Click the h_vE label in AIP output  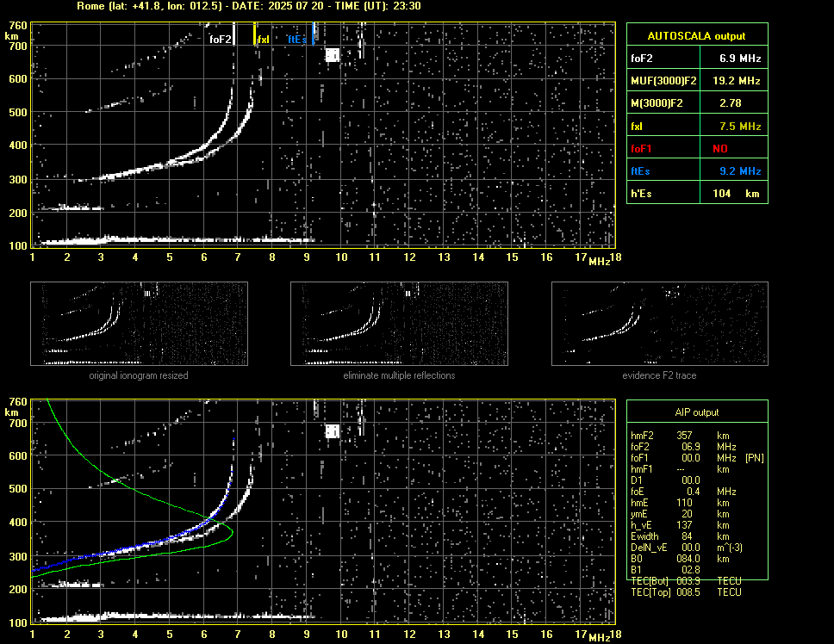click(x=641, y=525)
